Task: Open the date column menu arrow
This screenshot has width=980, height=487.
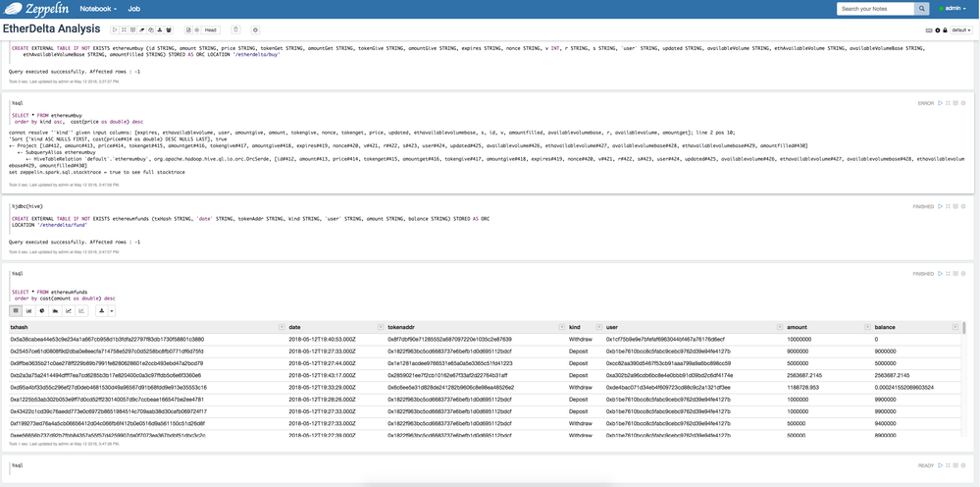Action: coord(381,327)
